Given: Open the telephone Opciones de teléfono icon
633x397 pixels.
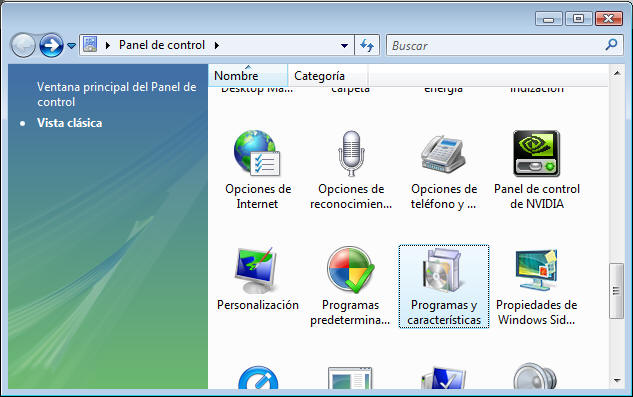Looking at the screenshot, I should [x=443, y=153].
